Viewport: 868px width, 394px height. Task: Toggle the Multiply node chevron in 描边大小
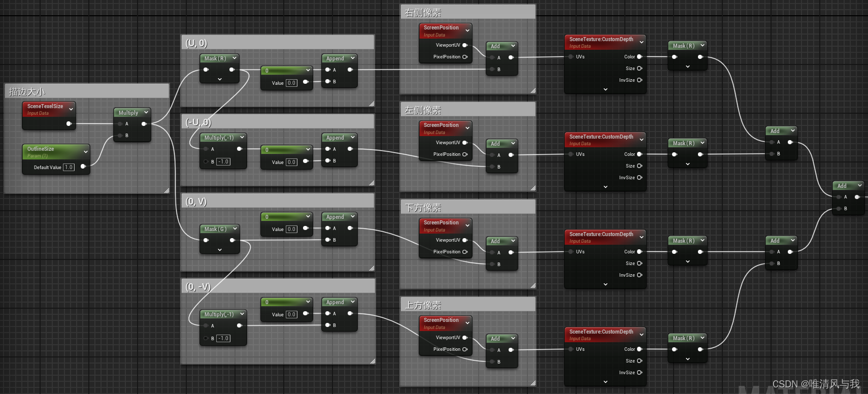point(146,113)
